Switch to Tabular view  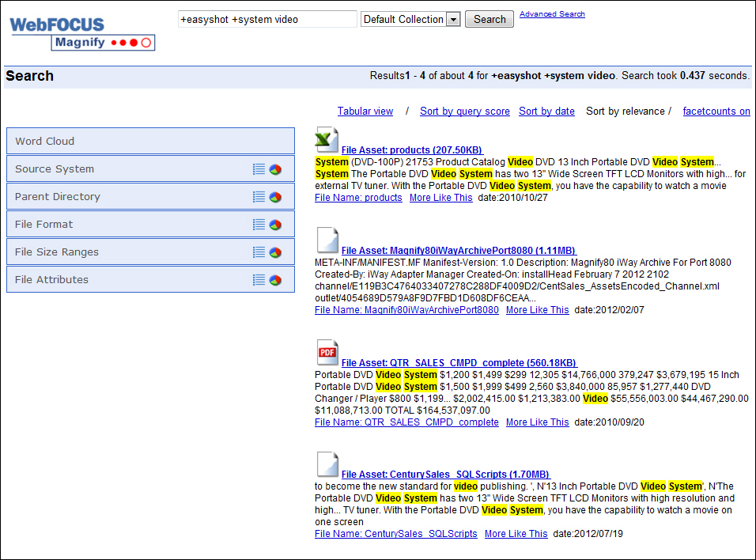[365, 112]
